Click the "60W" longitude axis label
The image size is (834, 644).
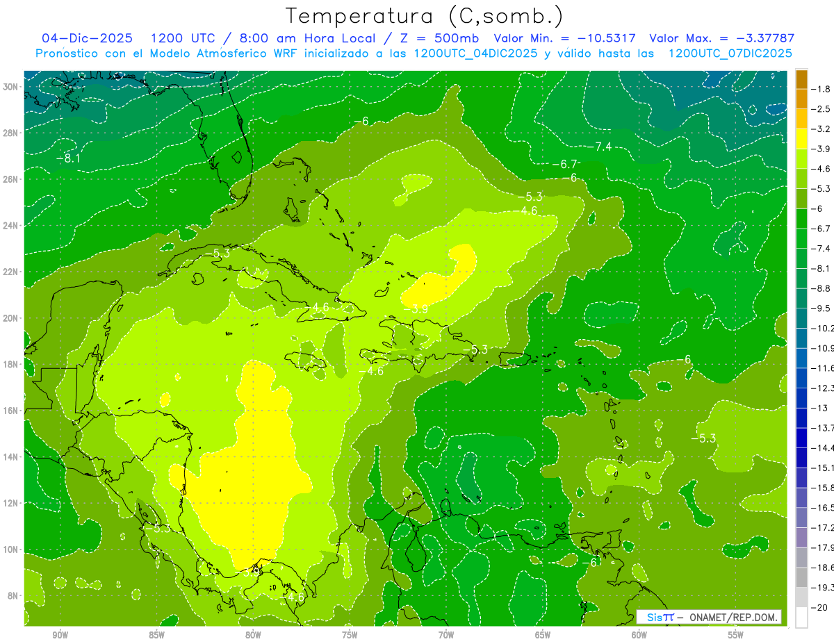639,634
